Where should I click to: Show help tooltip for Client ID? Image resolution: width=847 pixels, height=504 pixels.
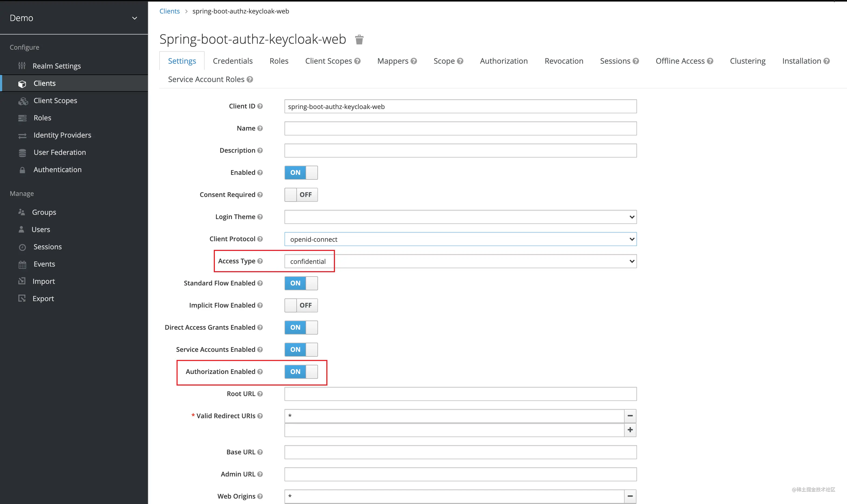pyautogui.click(x=260, y=106)
